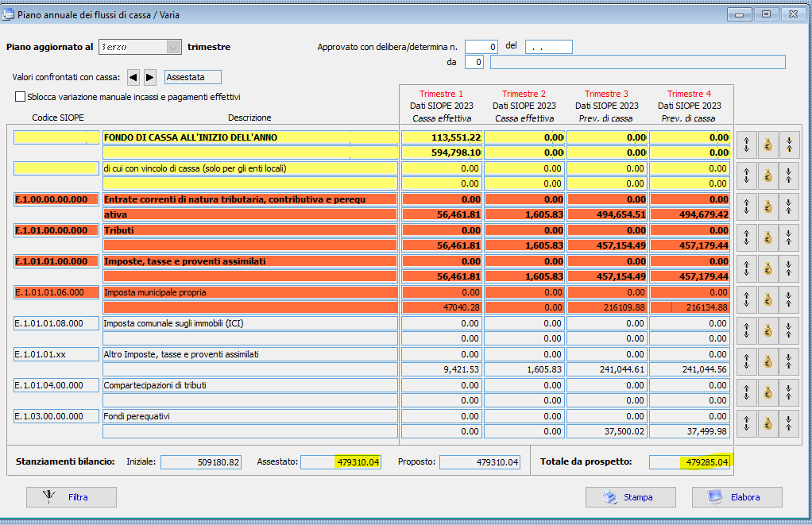Viewport: 812px width, 525px height.
Task: Click money bag icon for Imposte, tasse e proventi assimilati
Action: (x=768, y=268)
